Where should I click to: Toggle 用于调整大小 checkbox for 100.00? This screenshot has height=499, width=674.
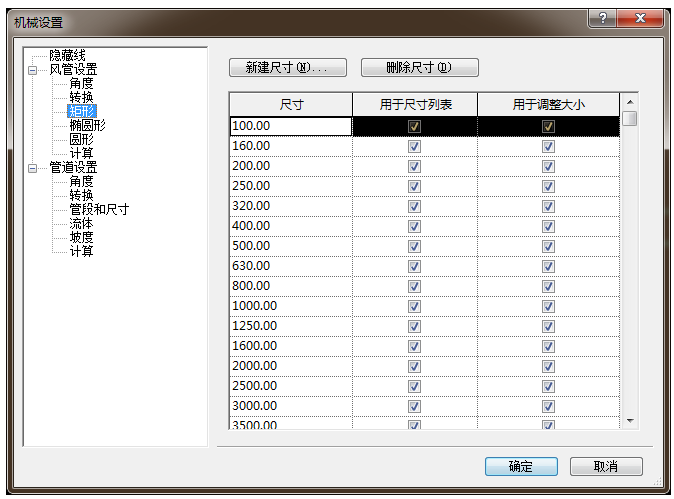tap(548, 126)
